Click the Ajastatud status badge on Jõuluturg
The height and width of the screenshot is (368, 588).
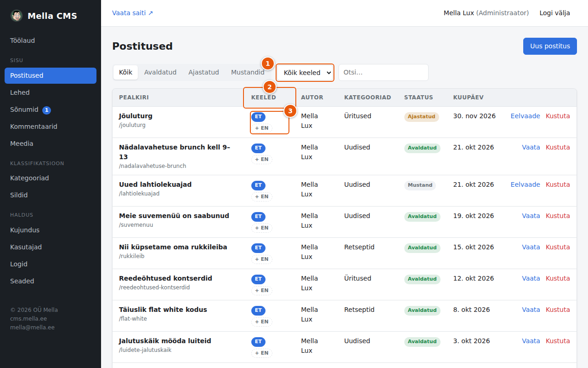coord(421,117)
